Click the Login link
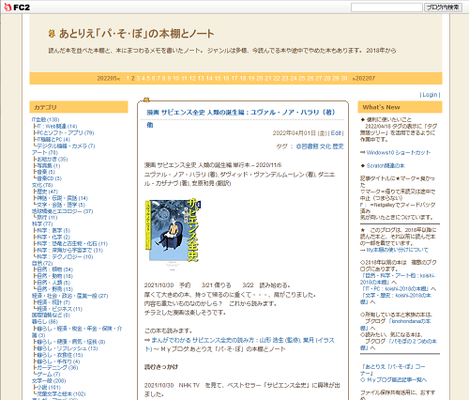The image size is (469, 400). coord(430,95)
